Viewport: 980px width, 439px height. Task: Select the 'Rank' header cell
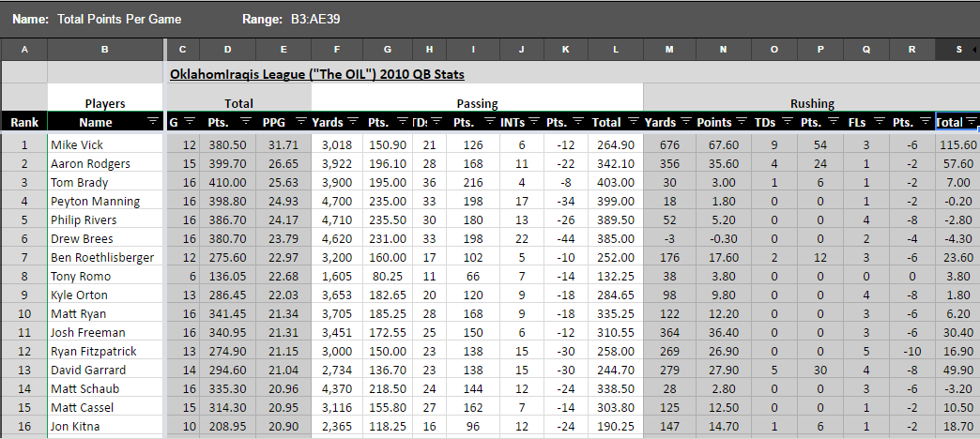(23, 122)
